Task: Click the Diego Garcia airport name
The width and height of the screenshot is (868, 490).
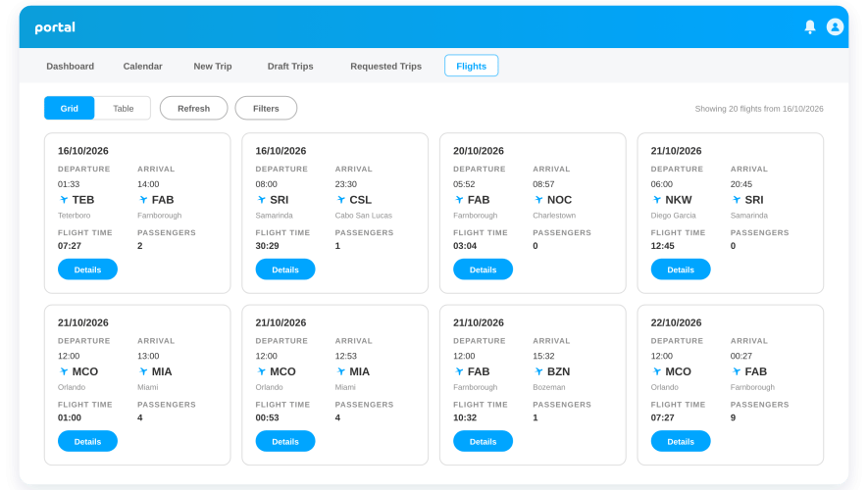Action: [x=673, y=216]
